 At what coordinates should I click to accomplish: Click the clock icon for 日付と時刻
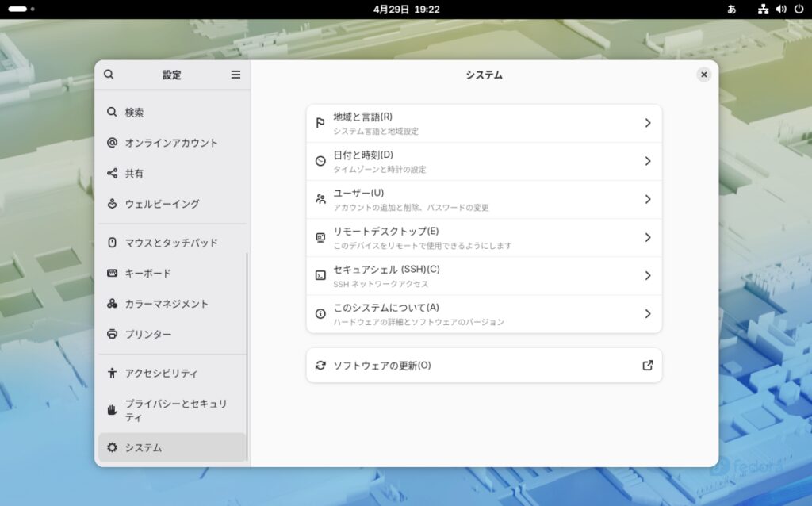[x=320, y=161]
